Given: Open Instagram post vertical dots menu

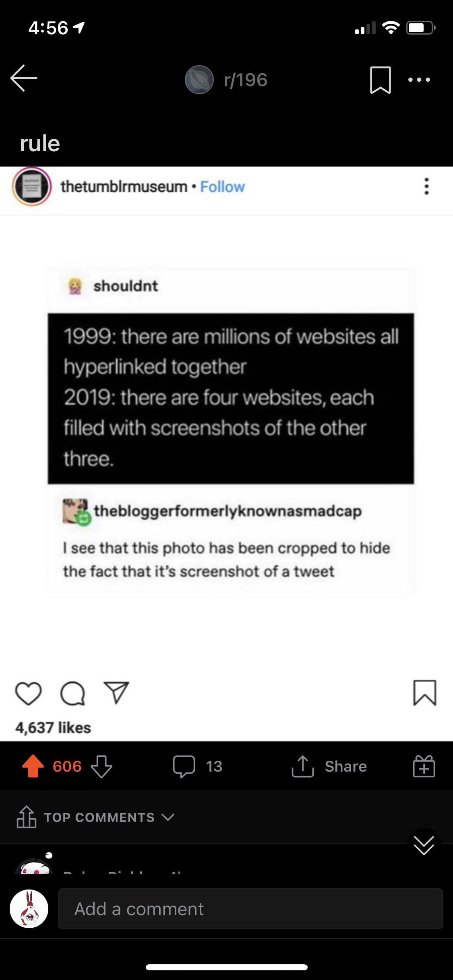Looking at the screenshot, I should 426,187.
